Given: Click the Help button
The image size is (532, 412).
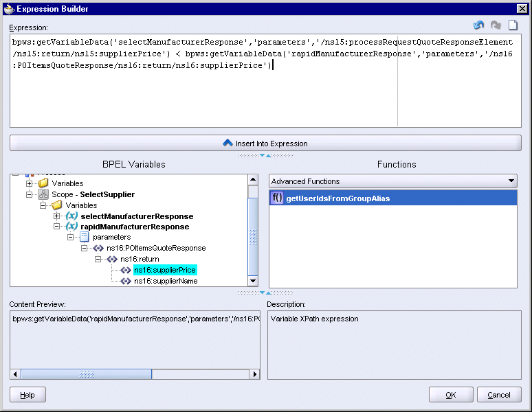Looking at the screenshot, I should point(27,395).
